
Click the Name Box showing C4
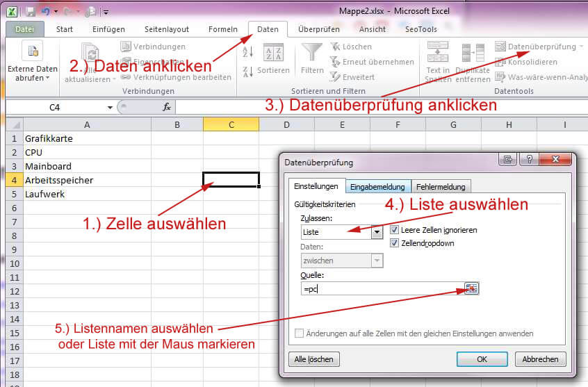coord(55,108)
